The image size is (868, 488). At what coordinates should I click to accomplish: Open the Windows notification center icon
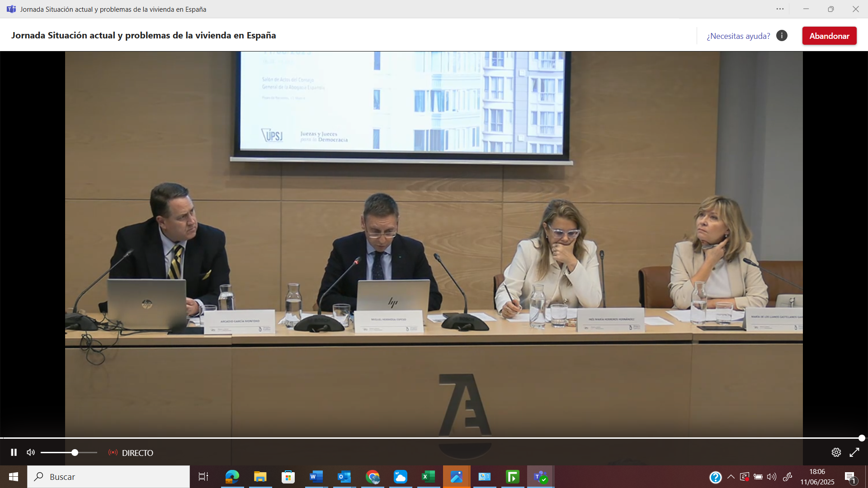[850, 477]
